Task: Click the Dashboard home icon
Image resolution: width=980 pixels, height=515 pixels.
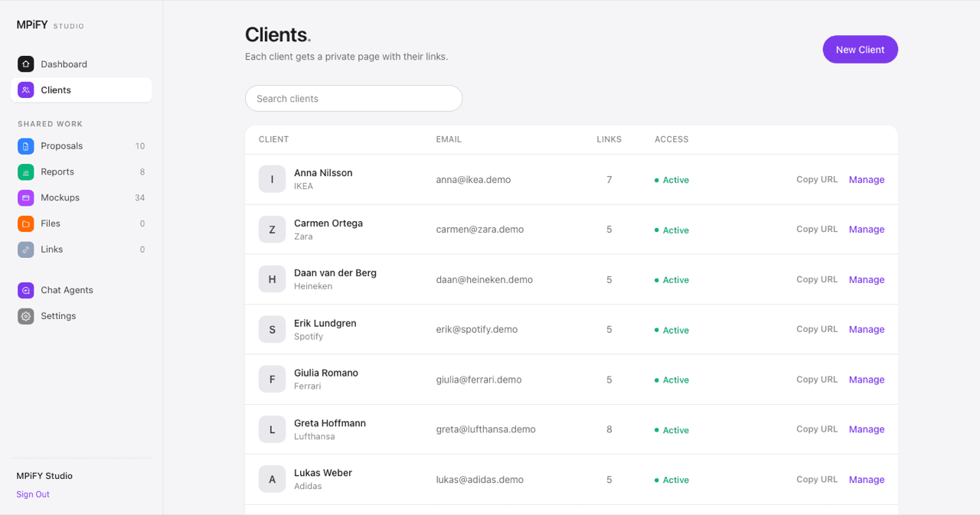Action: (x=26, y=64)
